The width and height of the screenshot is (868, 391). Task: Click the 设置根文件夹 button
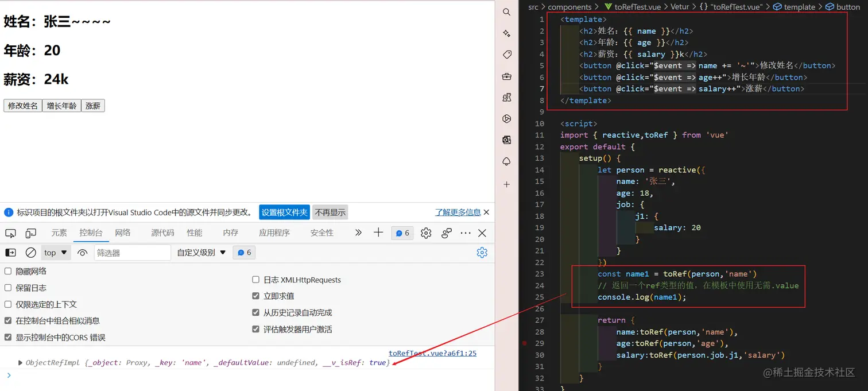284,212
